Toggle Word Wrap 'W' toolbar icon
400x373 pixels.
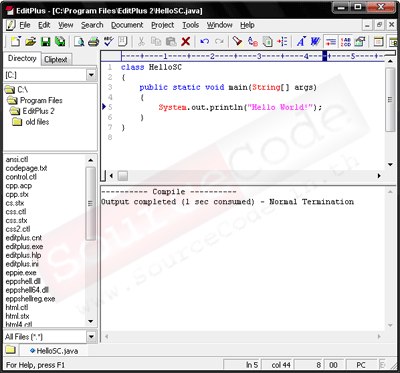(x=315, y=41)
